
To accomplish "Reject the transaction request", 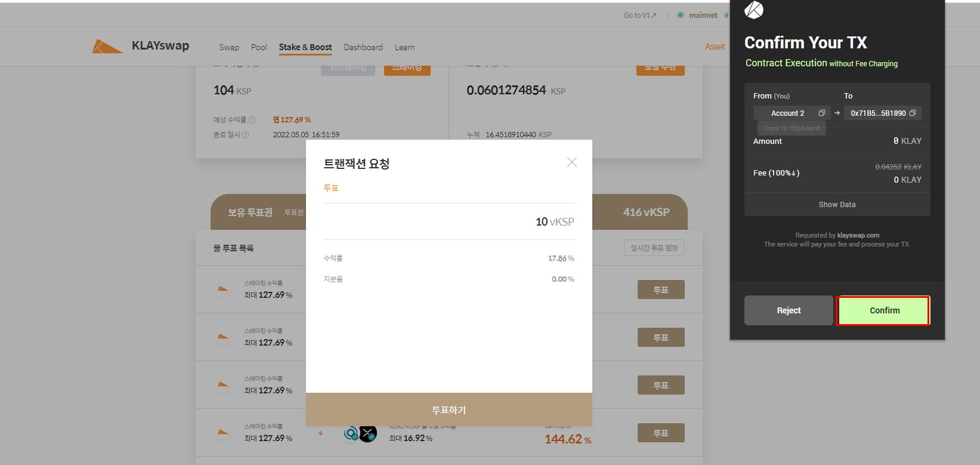I will click(x=788, y=310).
